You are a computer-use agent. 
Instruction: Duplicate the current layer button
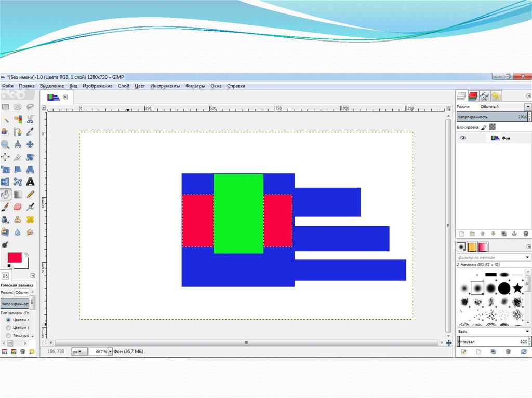coord(504,234)
